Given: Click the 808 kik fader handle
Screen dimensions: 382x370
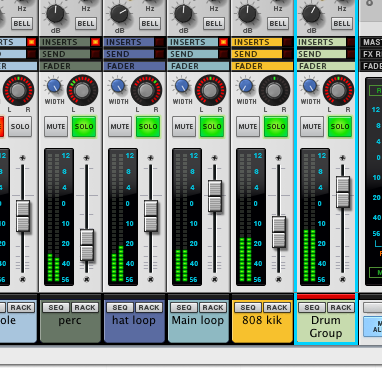Looking at the screenshot, I should tap(279, 232).
